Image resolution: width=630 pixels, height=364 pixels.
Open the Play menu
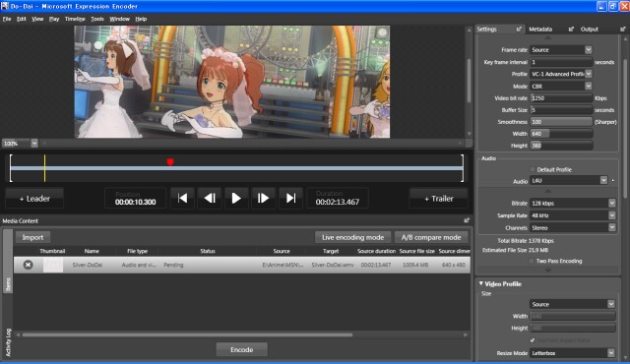54,19
